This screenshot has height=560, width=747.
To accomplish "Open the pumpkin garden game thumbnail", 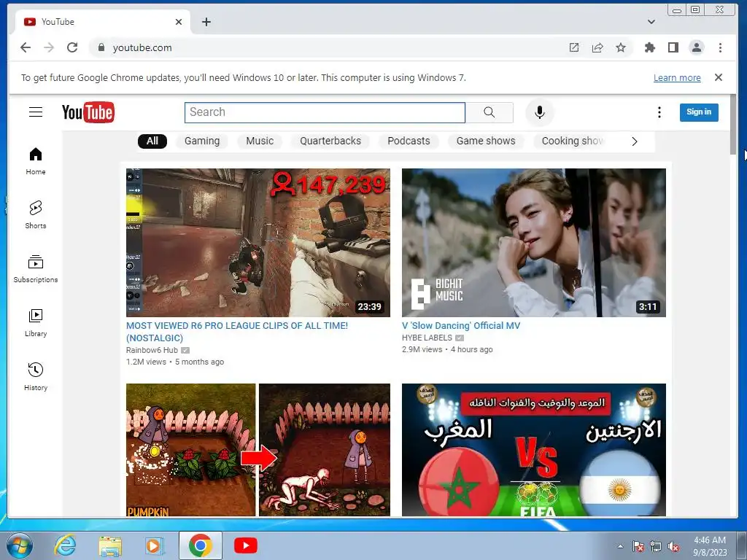I will tap(258, 450).
